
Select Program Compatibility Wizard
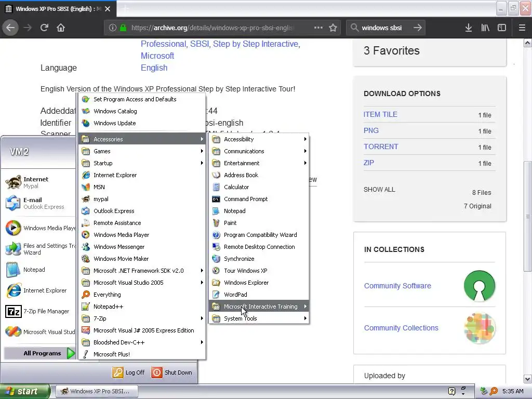point(259,235)
